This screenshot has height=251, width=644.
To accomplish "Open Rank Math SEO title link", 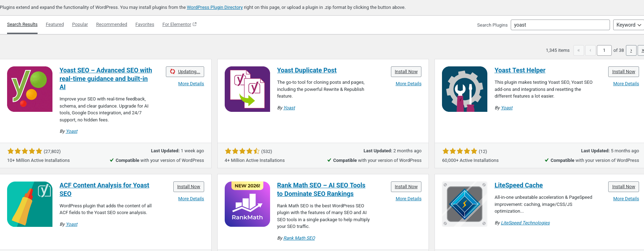I will (321, 189).
